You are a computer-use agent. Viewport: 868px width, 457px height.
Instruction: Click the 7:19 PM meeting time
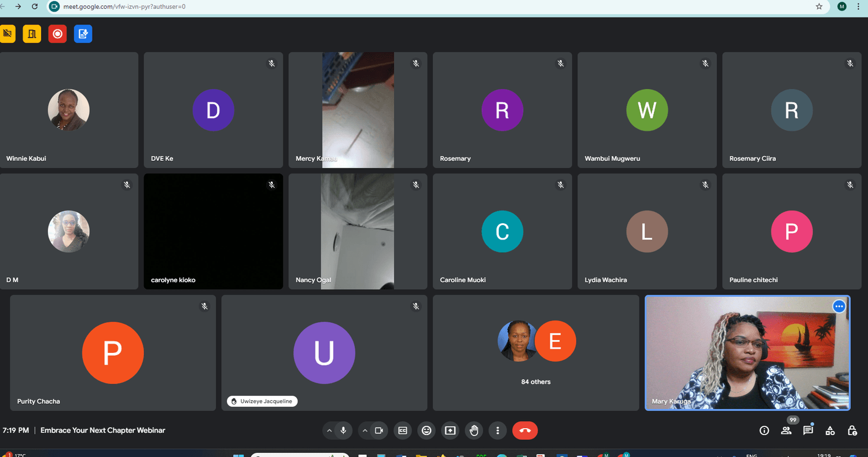(x=16, y=430)
